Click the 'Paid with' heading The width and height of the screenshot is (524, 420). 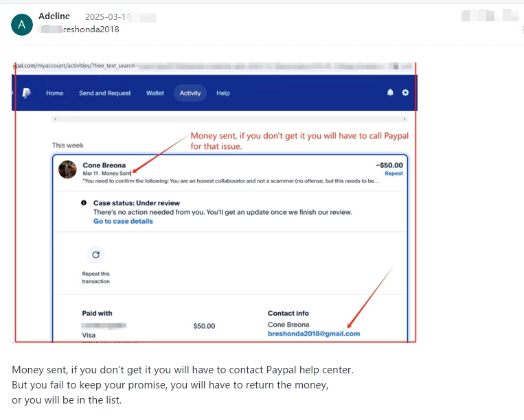click(98, 313)
